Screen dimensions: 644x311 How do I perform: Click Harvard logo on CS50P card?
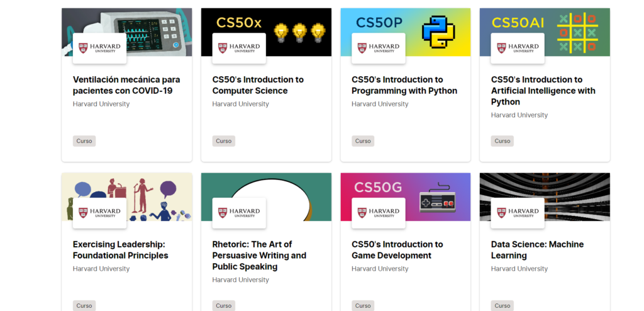click(x=379, y=48)
